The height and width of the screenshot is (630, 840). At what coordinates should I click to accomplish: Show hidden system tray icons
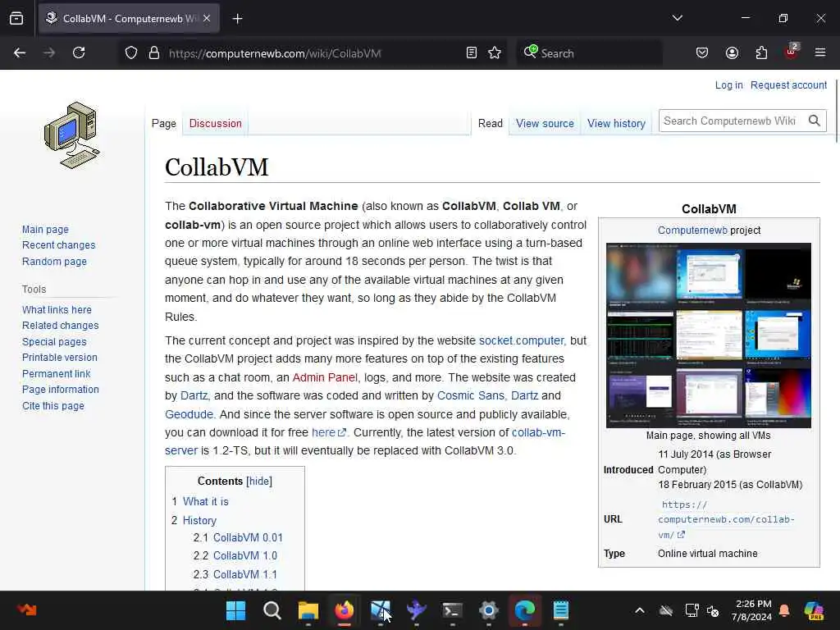tap(640, 610)
